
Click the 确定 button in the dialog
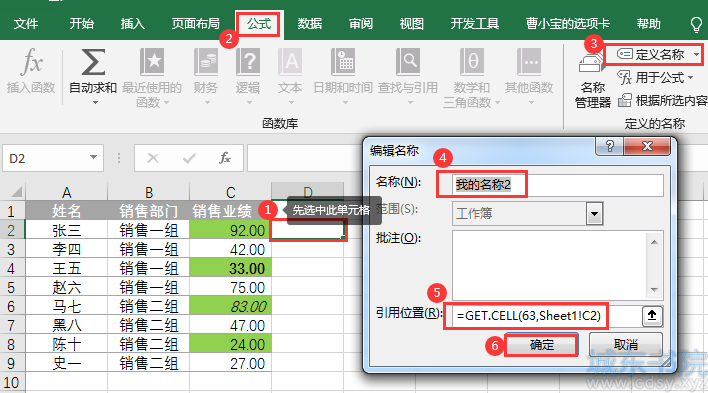541,345
